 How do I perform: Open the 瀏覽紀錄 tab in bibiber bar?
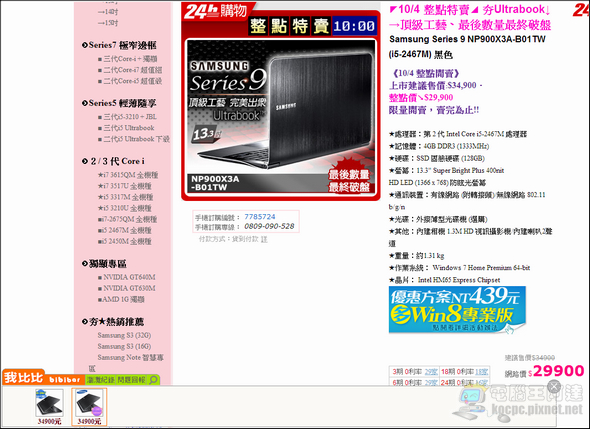click(x=100, y=380)
